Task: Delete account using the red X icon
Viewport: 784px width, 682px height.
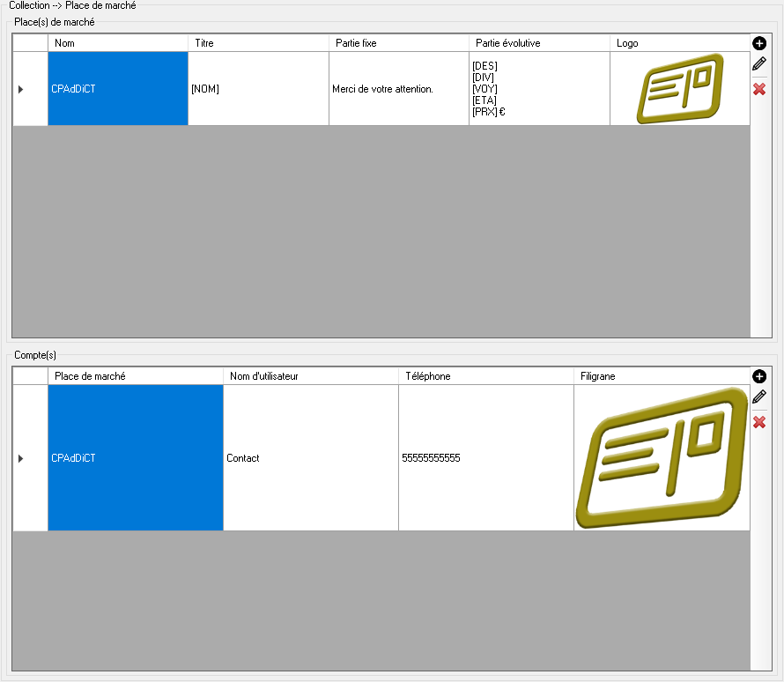Action: click(x=759, y=422)
